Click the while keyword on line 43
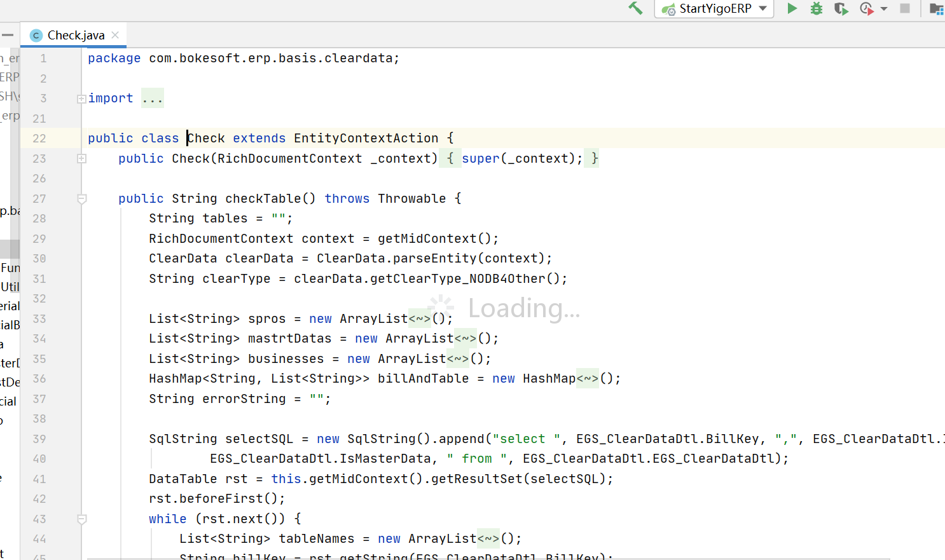The width and height of the screenshot is (945, 560). pos(168,519)
